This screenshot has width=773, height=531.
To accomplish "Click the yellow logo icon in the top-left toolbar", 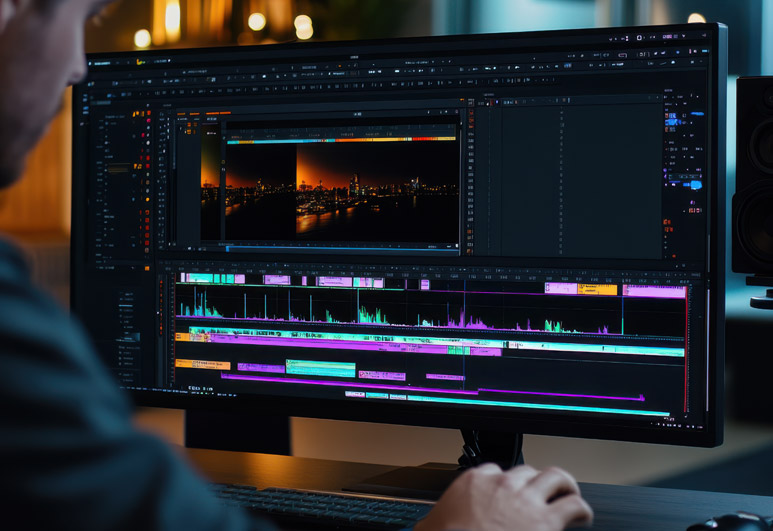I will pos(141,62).
